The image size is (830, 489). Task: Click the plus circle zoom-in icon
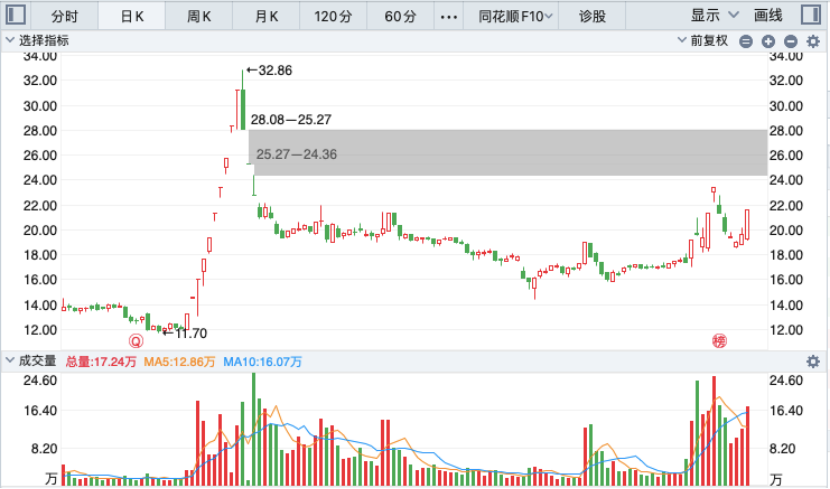click(x=768, y=41)
